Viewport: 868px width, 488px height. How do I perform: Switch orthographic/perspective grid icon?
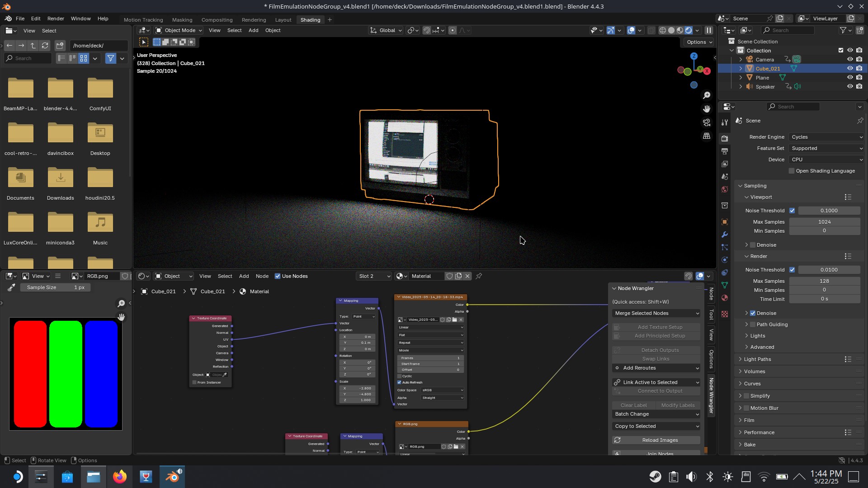[707, 136]
